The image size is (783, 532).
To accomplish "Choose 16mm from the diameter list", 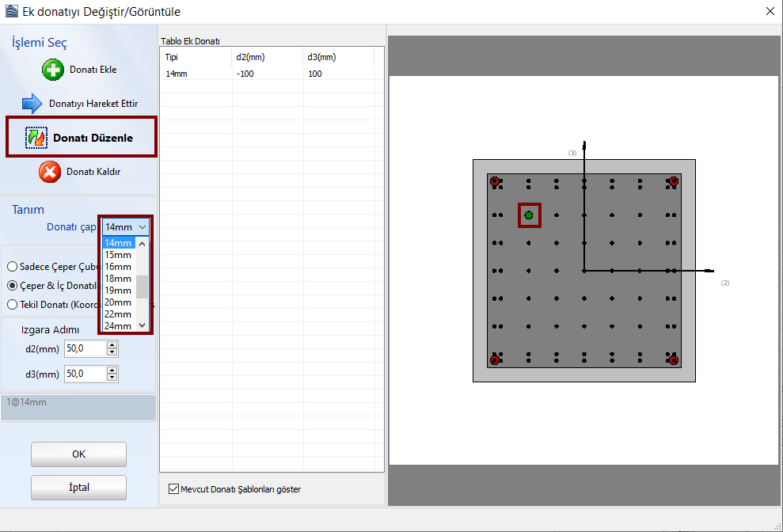I will pyautogui.click(x=118, y=267).
